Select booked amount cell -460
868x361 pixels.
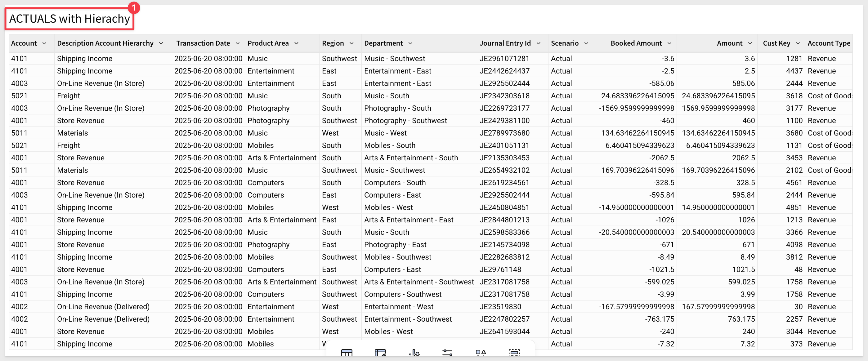pyautogui.click(x=667, y=121)
